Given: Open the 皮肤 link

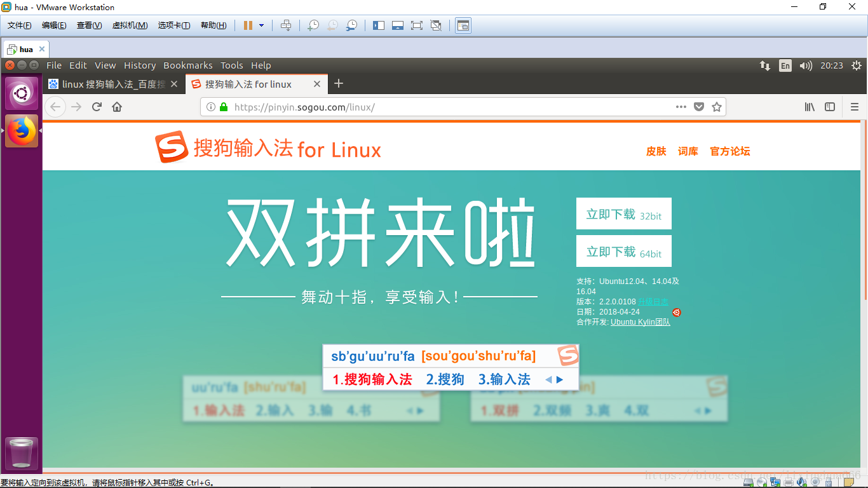Looking at the screenshot, I should tap(656, 151).
